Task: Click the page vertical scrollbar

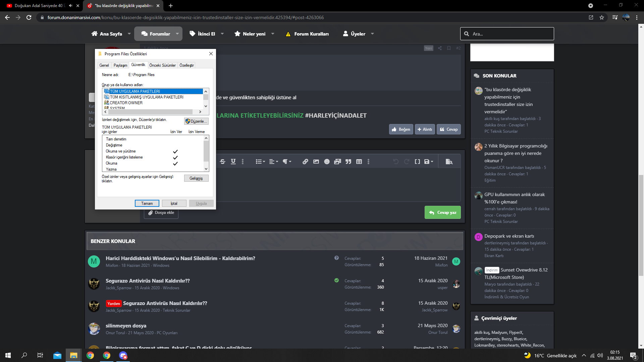Action: click(641, 225)
